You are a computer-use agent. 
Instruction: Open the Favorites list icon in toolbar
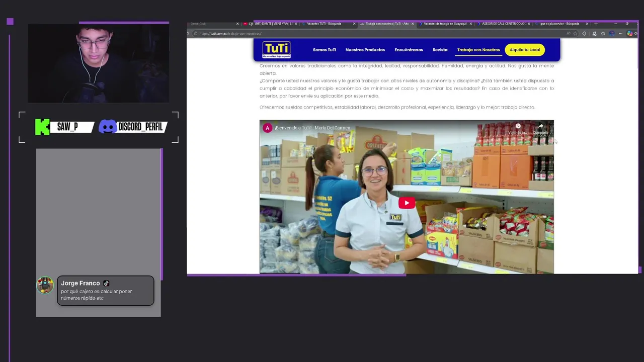click(603, 34)
